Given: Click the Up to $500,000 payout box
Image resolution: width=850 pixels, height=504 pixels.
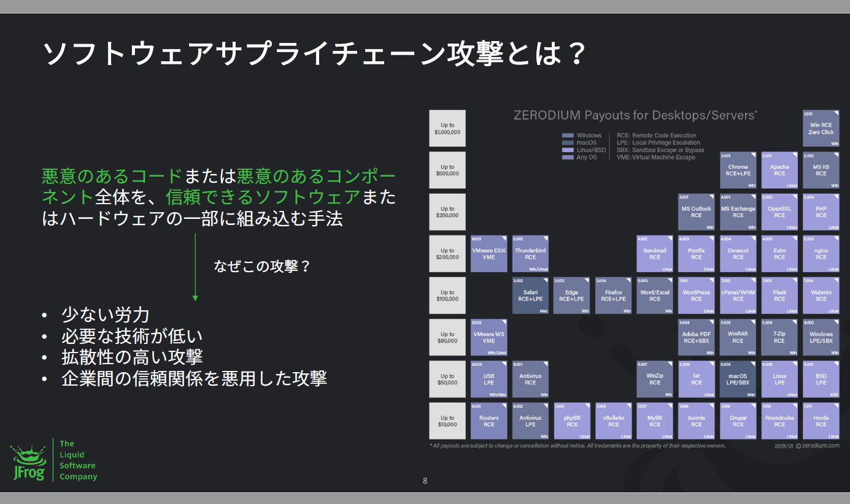Looking at the screenshot, I should 447,170.
